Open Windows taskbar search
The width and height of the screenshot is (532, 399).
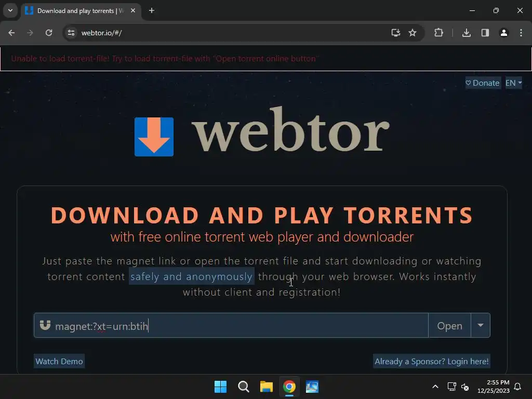244,387
